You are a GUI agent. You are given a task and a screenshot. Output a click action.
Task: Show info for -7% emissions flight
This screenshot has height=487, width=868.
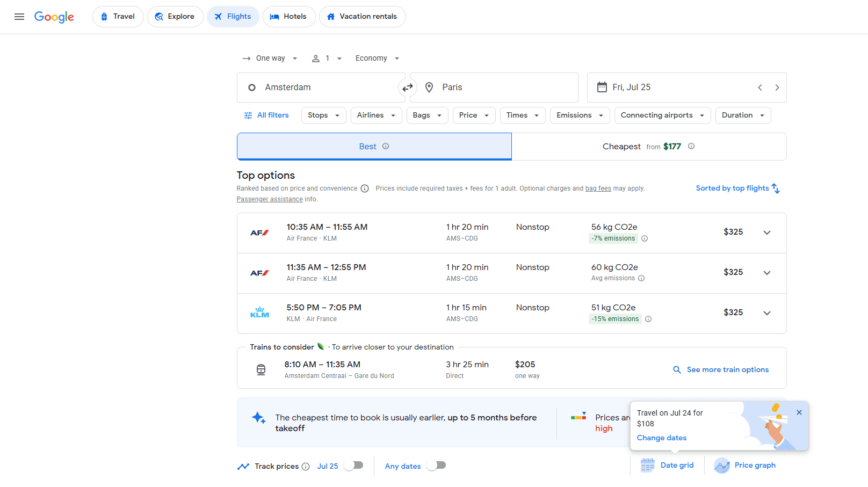point(645,238)
